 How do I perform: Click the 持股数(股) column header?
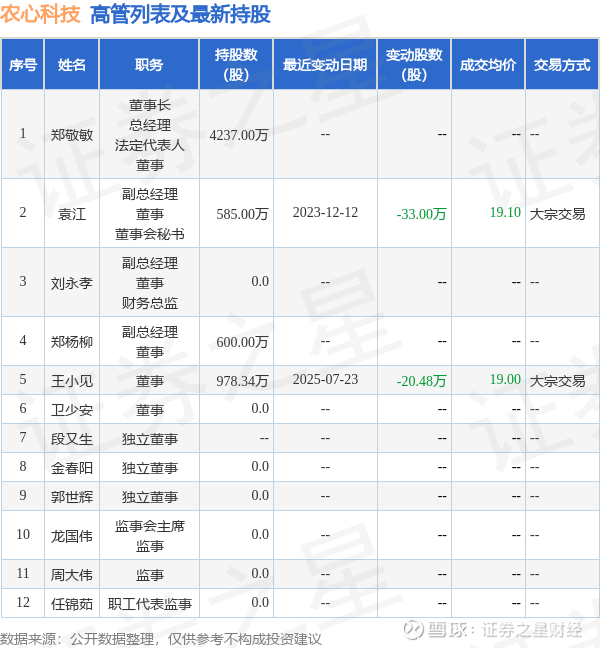[236, 64]
